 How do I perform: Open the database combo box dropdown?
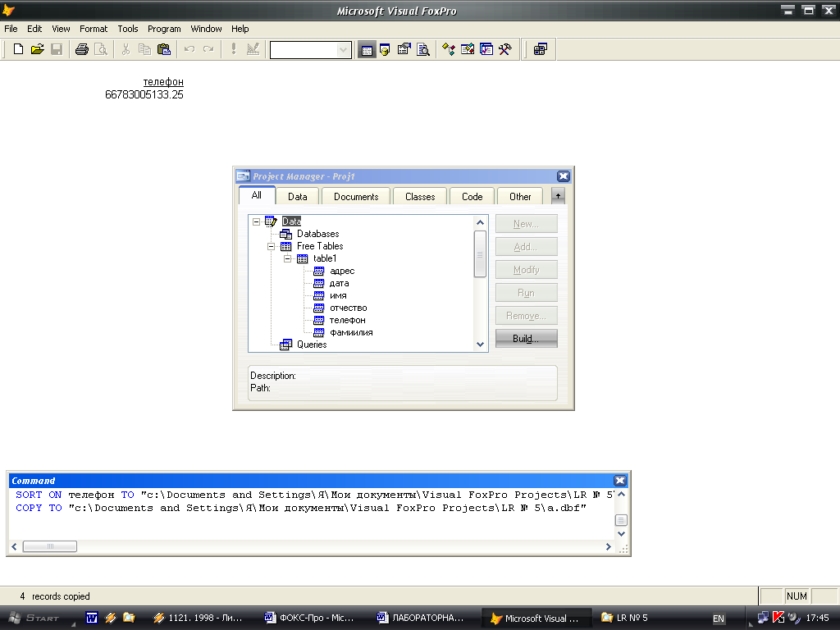pos(343,50)
